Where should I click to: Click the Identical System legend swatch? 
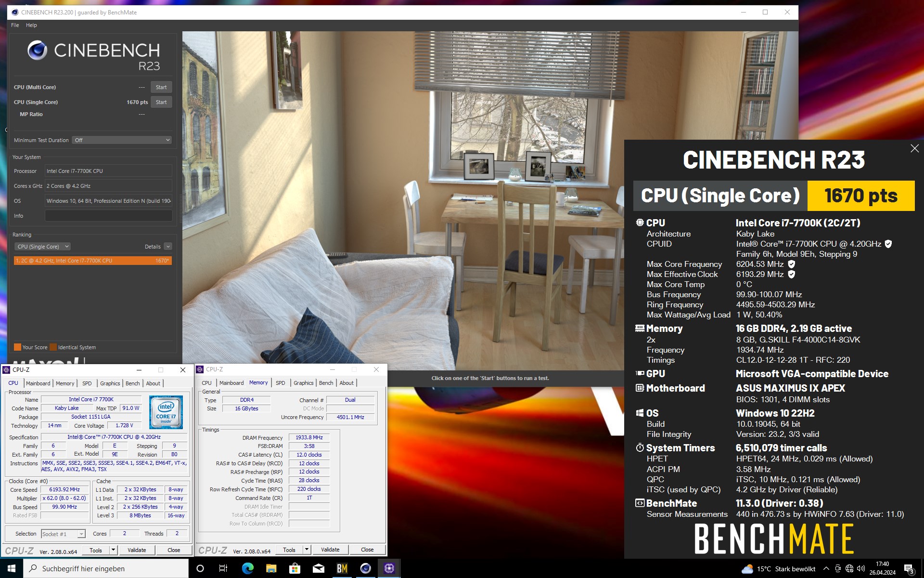click(53, 347)
